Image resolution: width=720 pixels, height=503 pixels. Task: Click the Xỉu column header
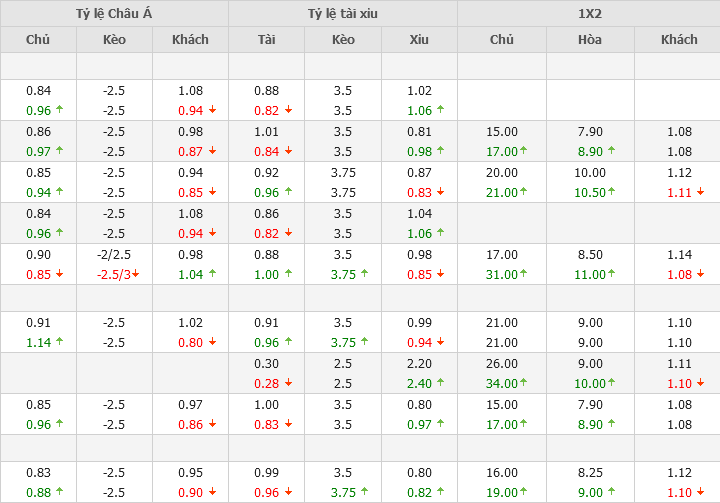tap(419, 40)
